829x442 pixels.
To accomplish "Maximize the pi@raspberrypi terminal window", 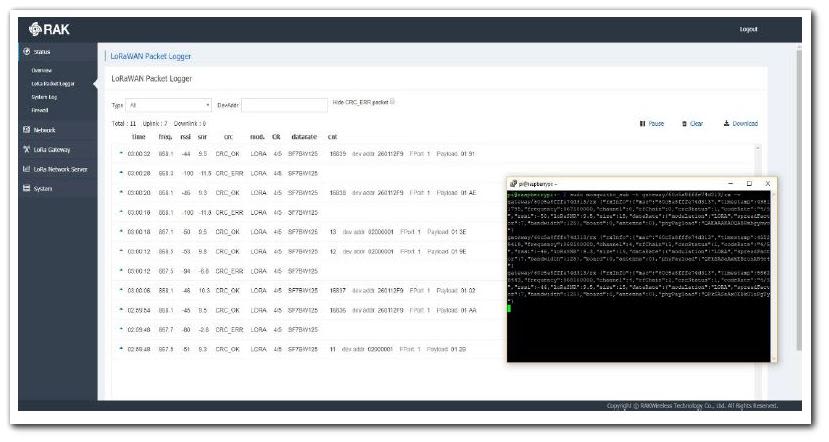I will point(749,183).
